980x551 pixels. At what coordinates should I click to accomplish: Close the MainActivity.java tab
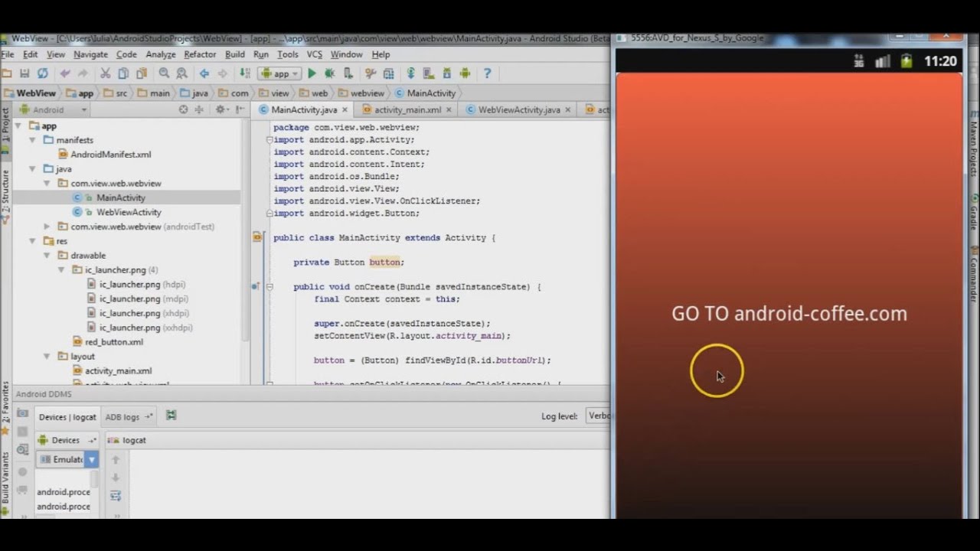click(345, 110)
